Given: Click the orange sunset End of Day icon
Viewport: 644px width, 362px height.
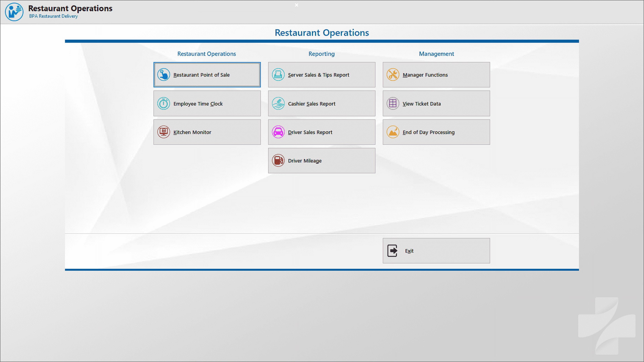Looking at the screenshot, I should pyautogui.click(x=393, y=132).
